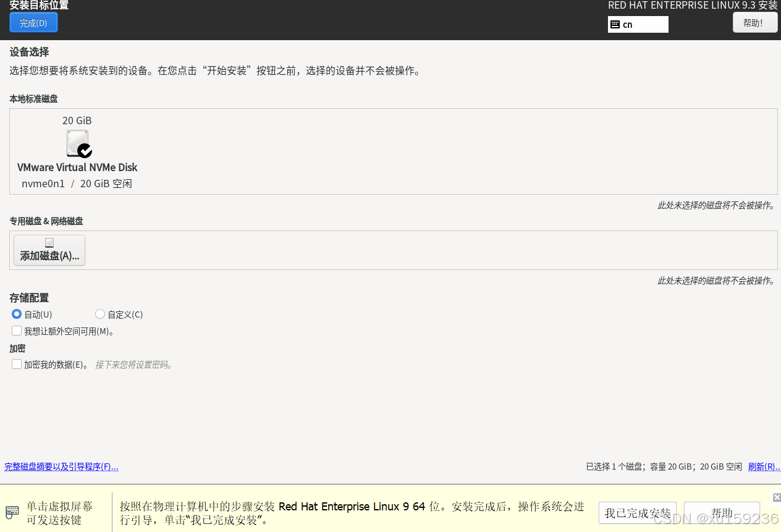This screenshot has width=781, height=532.
Task: Click the 加密 section heading
Action: [17, 348]
